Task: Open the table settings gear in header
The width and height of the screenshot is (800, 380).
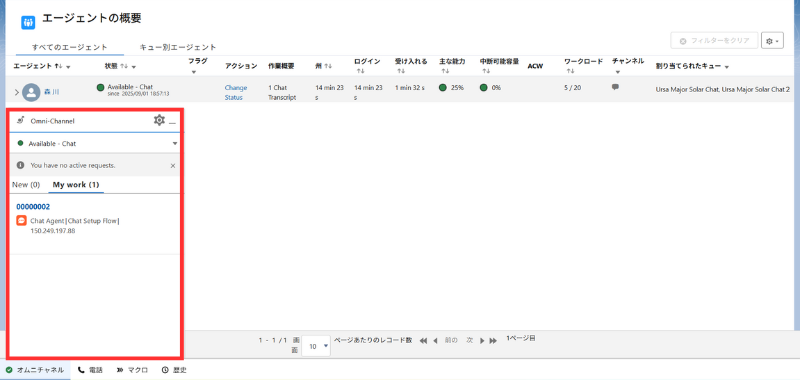Action: (x=772, y=40)
